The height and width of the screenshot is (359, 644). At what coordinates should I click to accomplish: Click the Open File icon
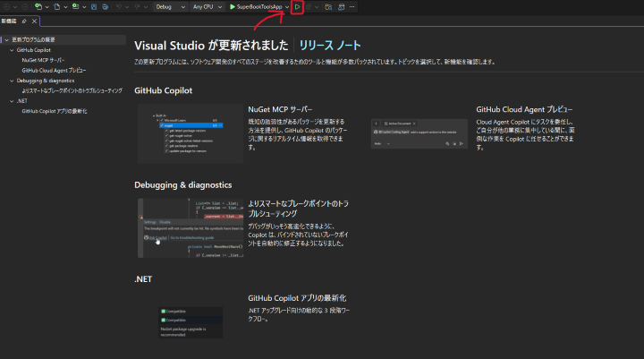56,6
